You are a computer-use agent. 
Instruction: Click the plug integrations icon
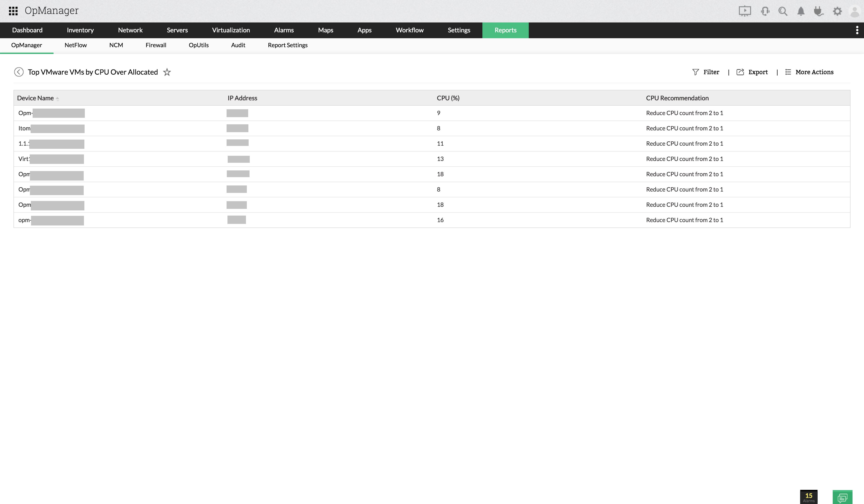(818, 11)
